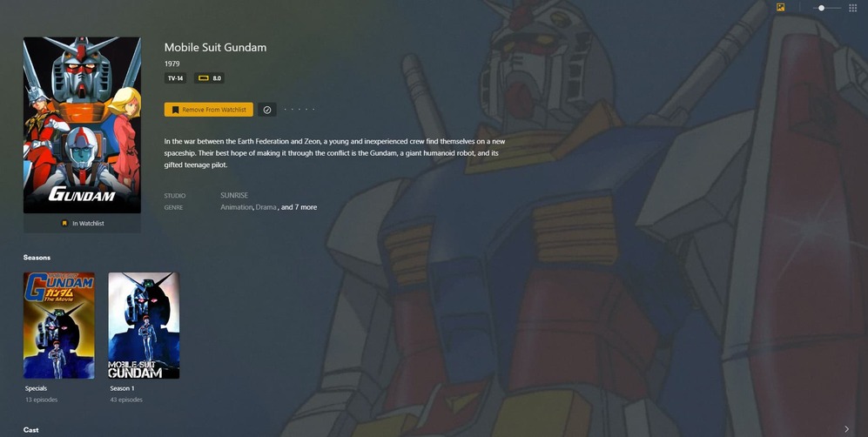Toggle the background artwork display icon
868x437 pixels.
pyautogui.click(x=781, y=7)
